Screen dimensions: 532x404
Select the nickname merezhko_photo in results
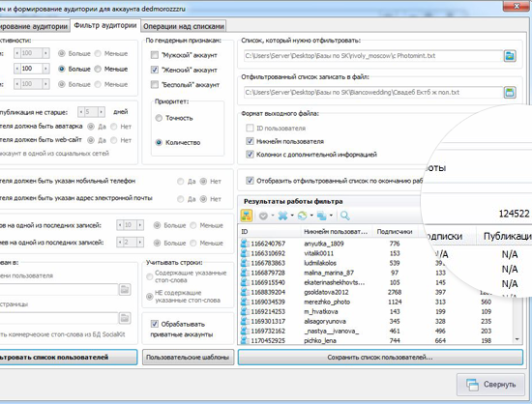point(327,302)
